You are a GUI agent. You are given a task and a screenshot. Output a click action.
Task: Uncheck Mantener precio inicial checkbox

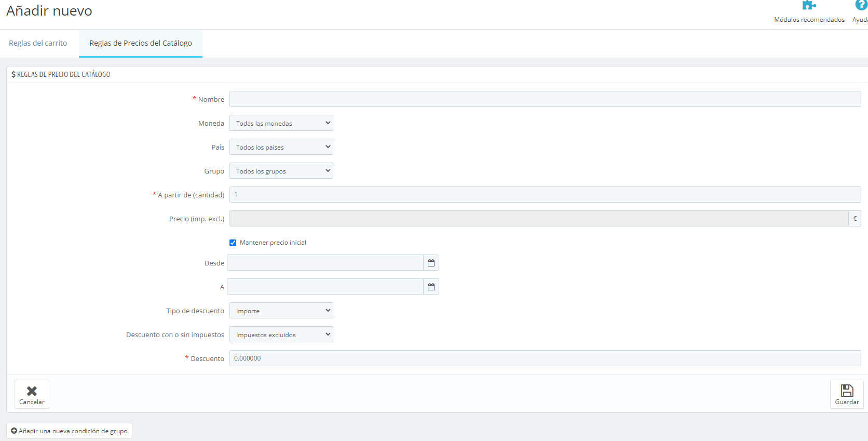coord(233,243)
